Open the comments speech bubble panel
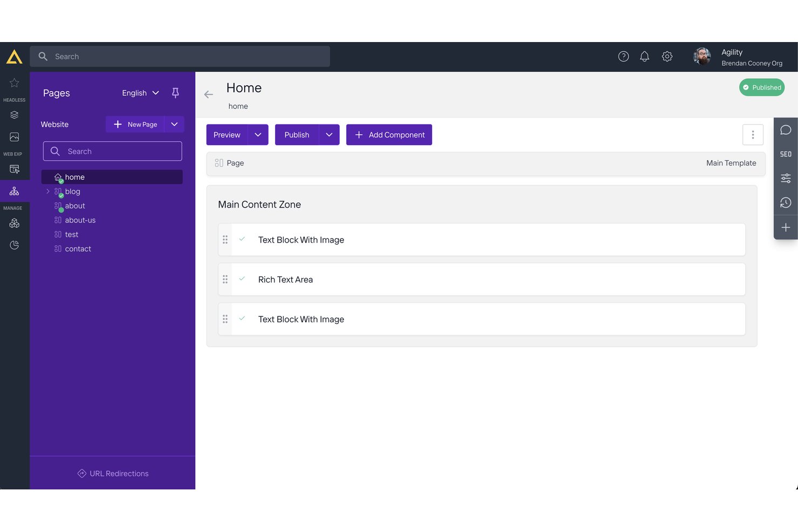The height and width of the screenshot is (532, 798). (786, 130)
